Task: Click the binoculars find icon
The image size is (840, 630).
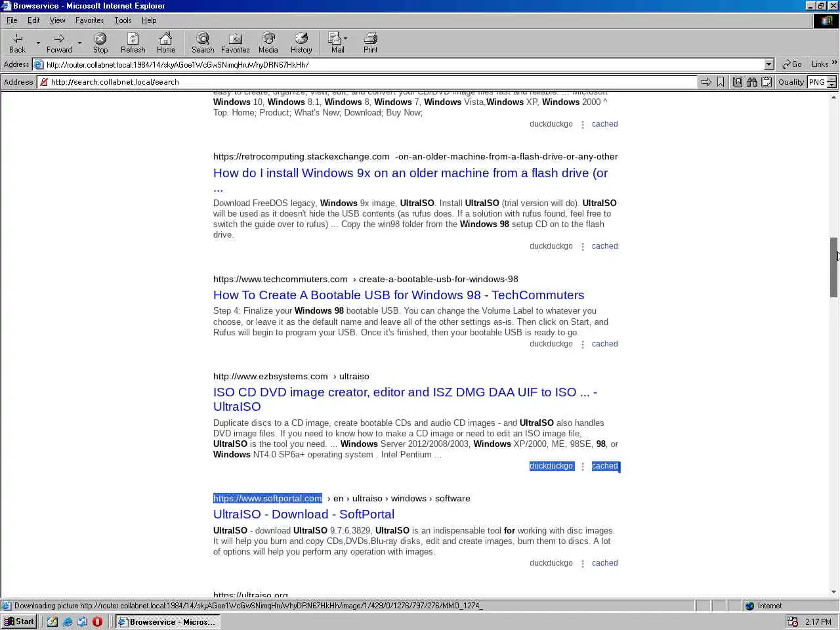Action: [x=752, y=82]
